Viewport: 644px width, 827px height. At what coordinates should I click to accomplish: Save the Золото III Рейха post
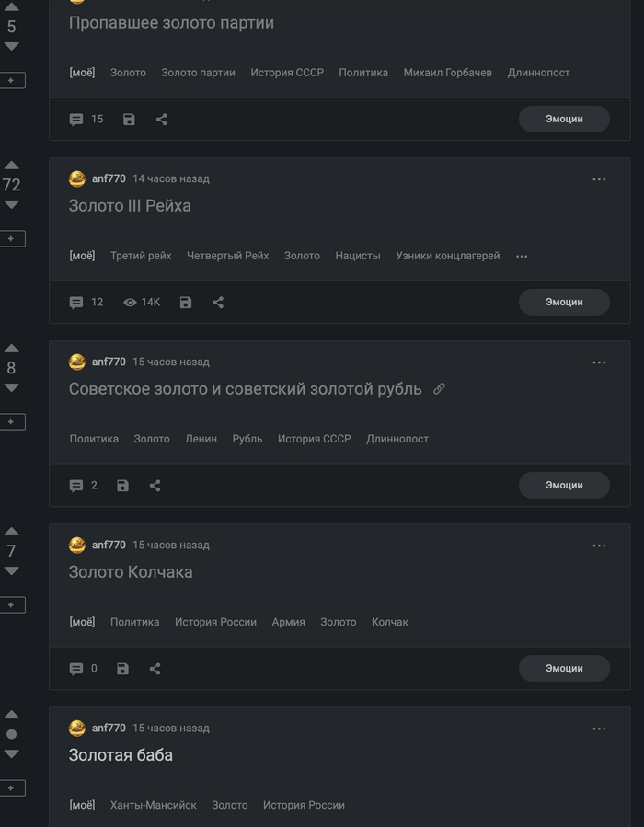pyautogui.click(x=186, y=303)
